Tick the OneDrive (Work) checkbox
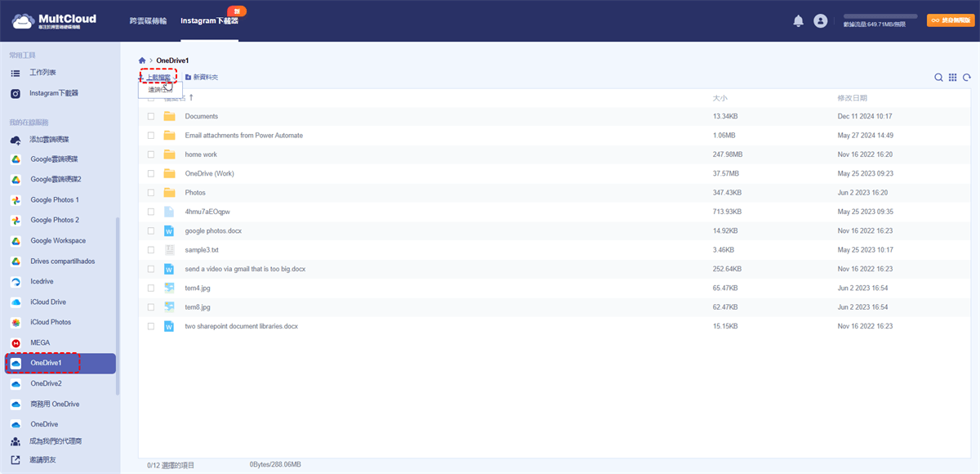Screen dimensions: 980x474 point(150,173)
